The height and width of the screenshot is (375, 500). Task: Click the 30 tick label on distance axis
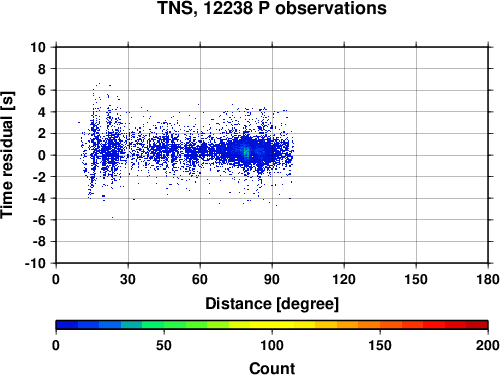click(128, 279)
